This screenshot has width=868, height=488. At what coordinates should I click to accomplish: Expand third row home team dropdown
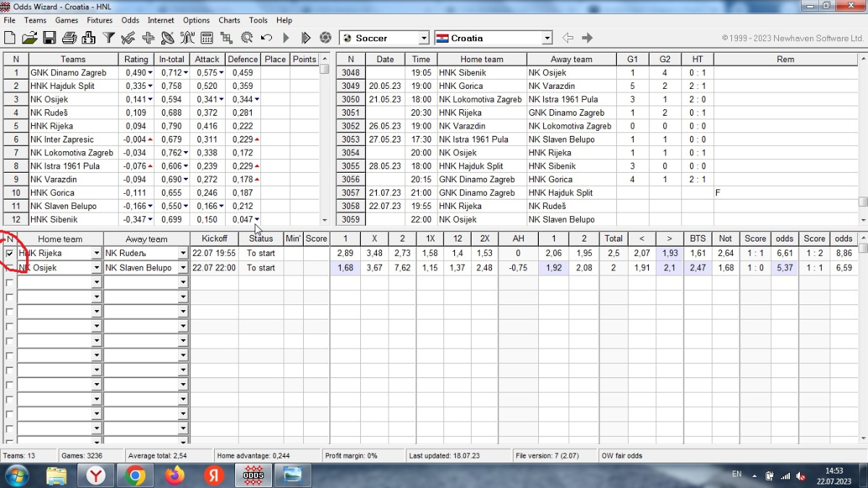coord(96,283)
